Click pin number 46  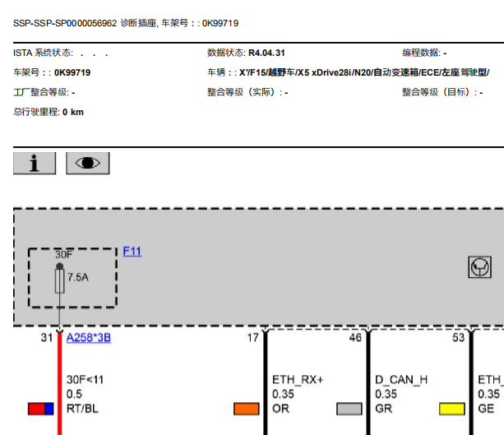point(355,338)
